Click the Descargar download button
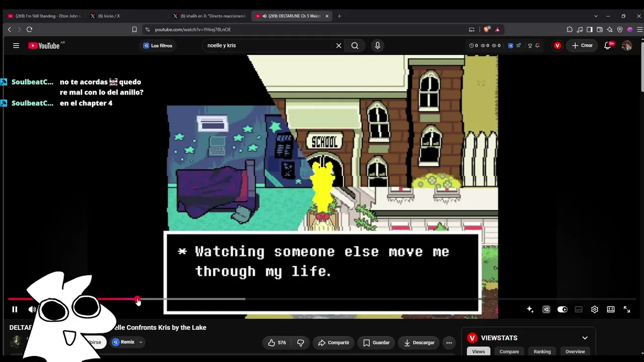This screenshot has width=644, height=362. coord(419,342)
